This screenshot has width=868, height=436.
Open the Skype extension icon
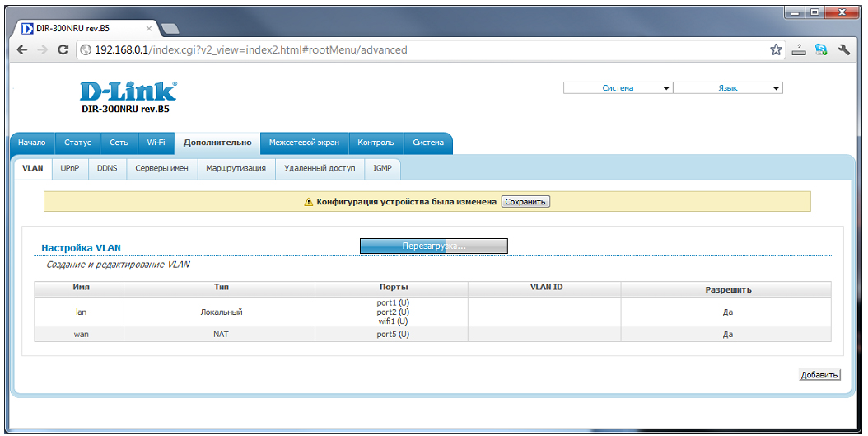pos(820,49)
